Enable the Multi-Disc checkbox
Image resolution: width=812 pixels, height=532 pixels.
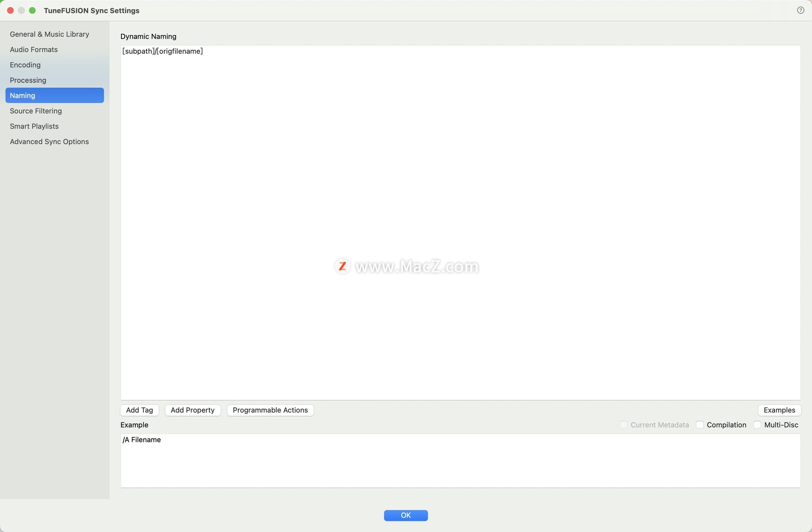[757, 424]
